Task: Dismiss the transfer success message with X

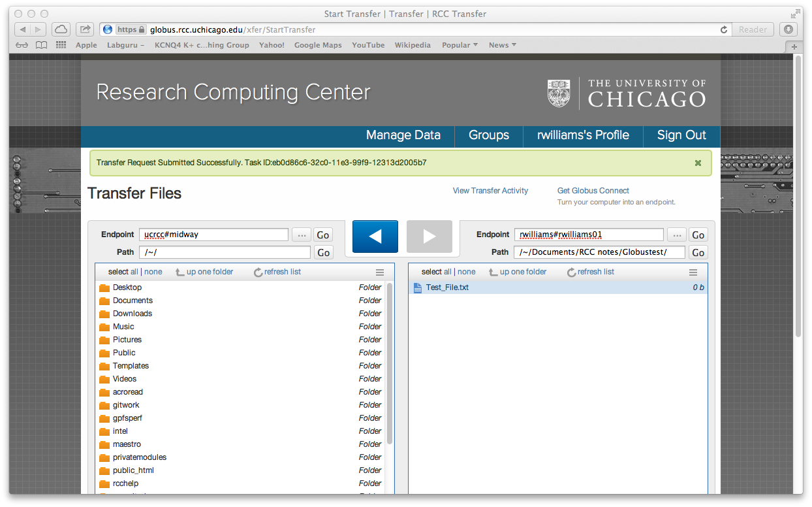Action: tap(698, 163)
